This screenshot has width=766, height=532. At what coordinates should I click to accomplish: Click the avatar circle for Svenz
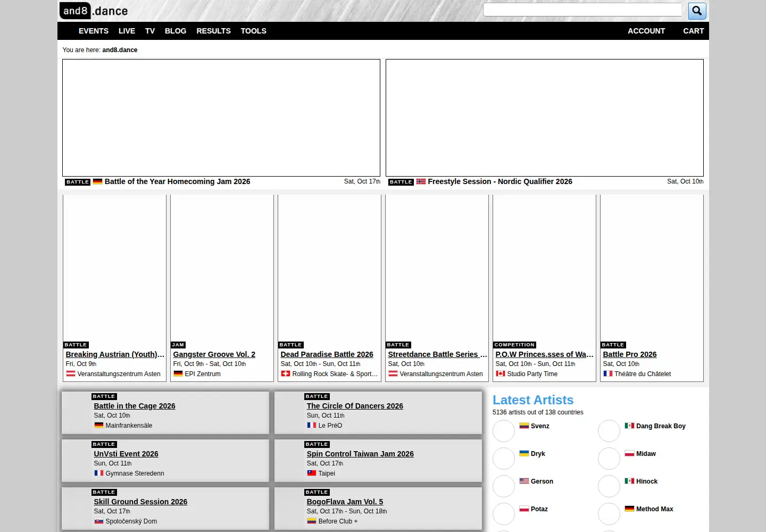point(504,431)
